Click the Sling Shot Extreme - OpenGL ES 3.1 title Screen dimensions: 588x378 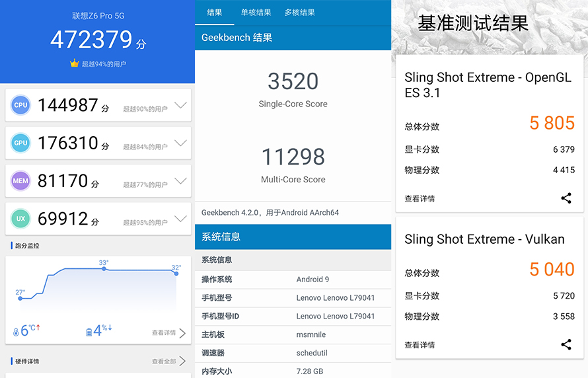click(x=488, y=85)
